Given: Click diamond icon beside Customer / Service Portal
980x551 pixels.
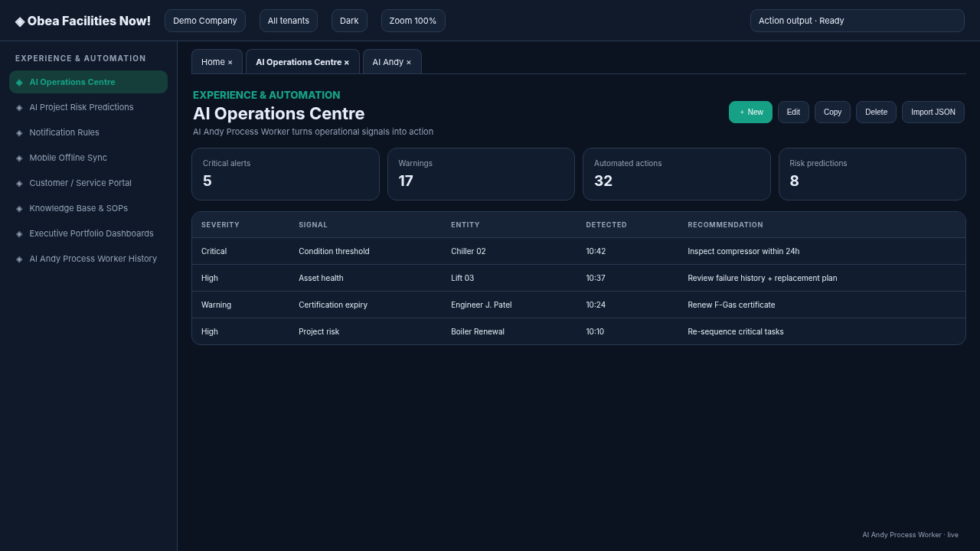Looking at the screenshot, I should coord(19,184).
